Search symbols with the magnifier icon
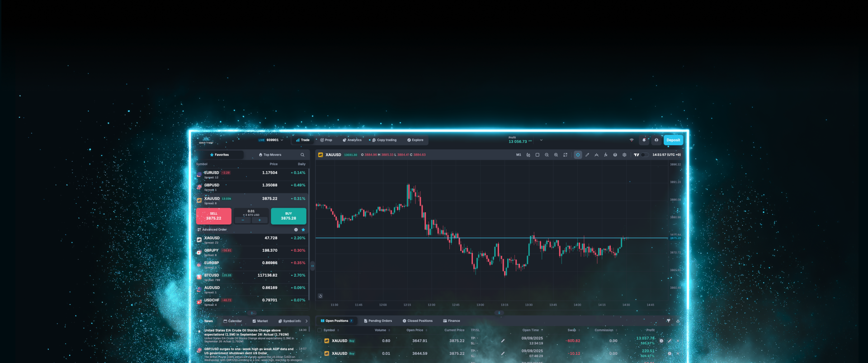The height and width of the screenshot is (363, 868). (x=302, y=155)
